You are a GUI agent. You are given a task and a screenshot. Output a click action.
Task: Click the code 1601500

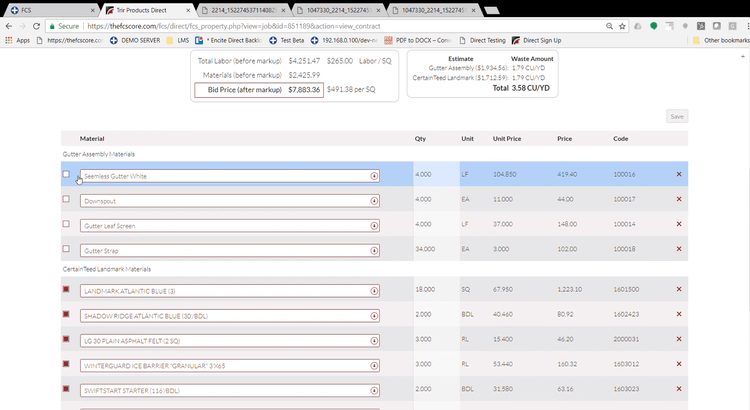626,289
